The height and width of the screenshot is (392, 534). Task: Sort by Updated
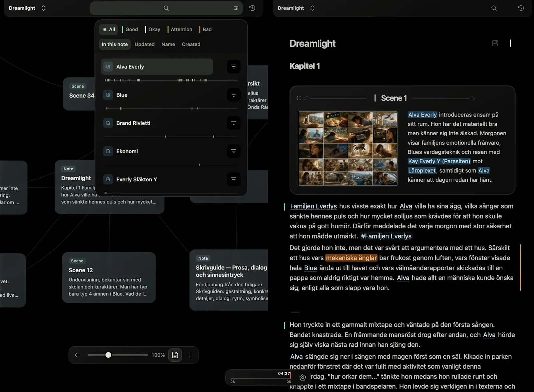click(x=145, y=44)
